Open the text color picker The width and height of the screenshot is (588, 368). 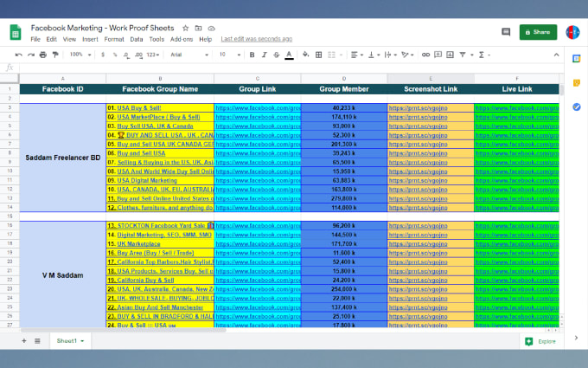point(289,55)
